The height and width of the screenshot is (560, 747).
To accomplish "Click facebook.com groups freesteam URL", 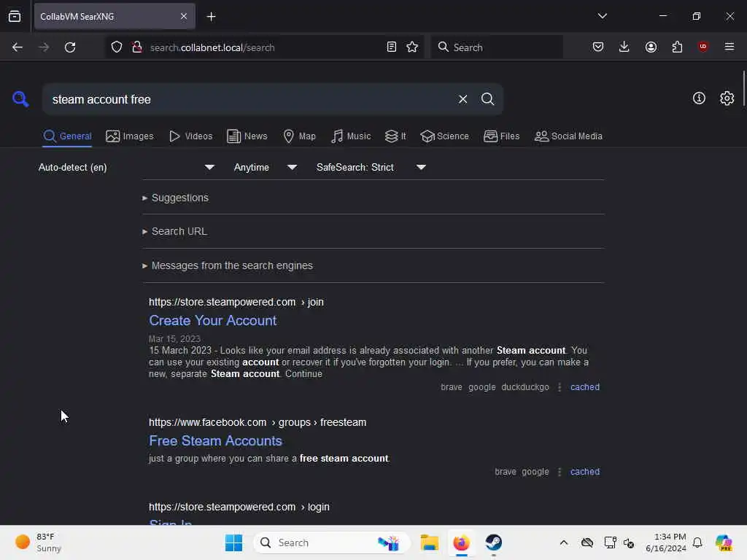I will point(258,422).
